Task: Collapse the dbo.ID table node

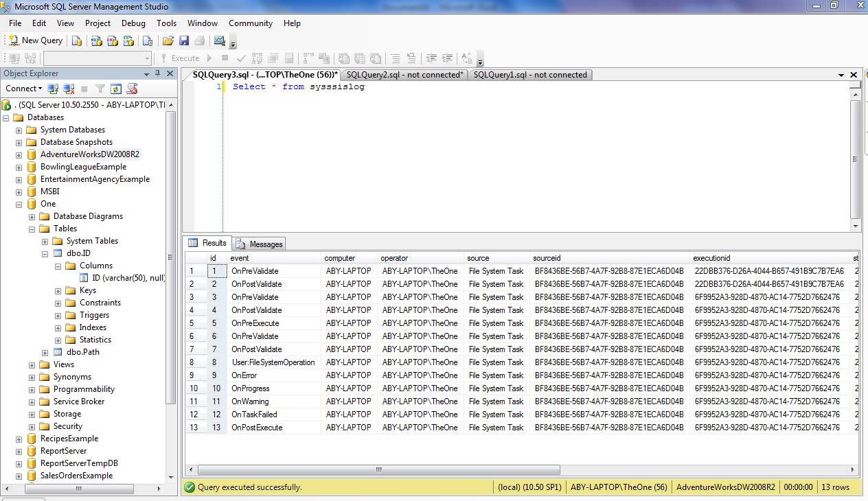Action: 45,253
